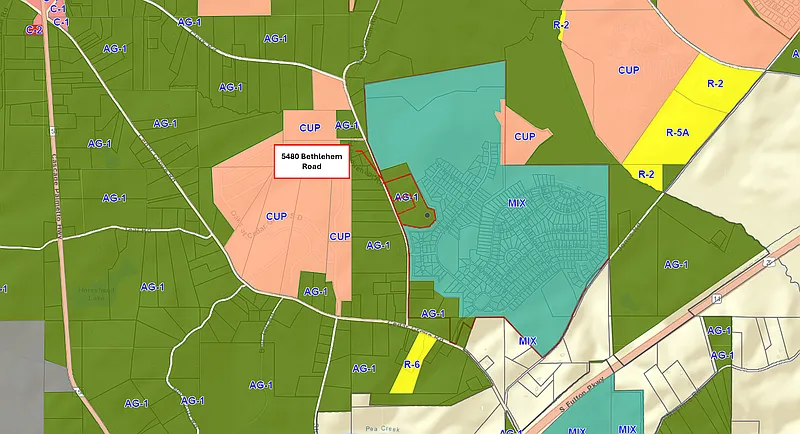Select the R-2 label below R-5A
The width and height of the screenshot is (800, 434).
[x=646, y=175]
